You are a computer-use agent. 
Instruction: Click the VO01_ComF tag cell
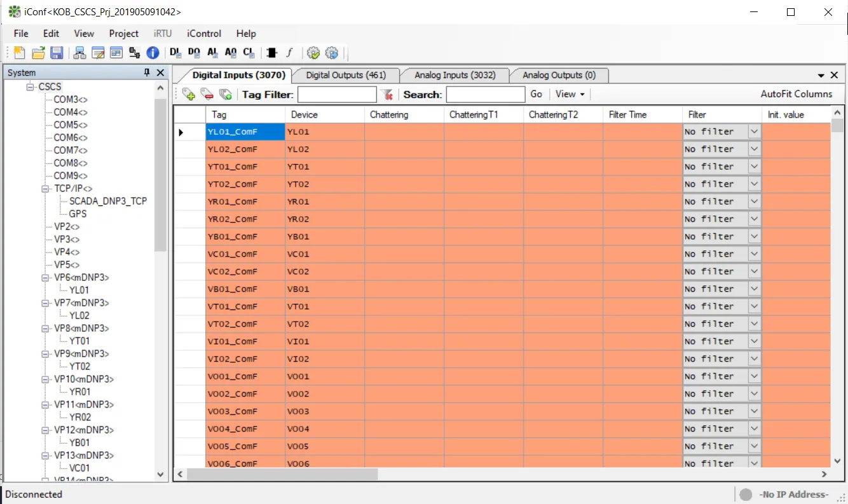coord(245,376)
